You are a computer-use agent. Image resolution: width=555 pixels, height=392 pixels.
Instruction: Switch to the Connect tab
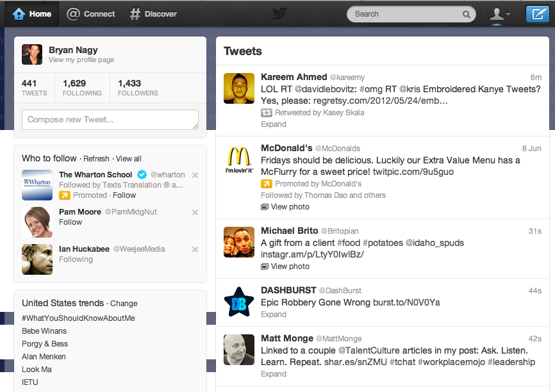tap(91, 13)
